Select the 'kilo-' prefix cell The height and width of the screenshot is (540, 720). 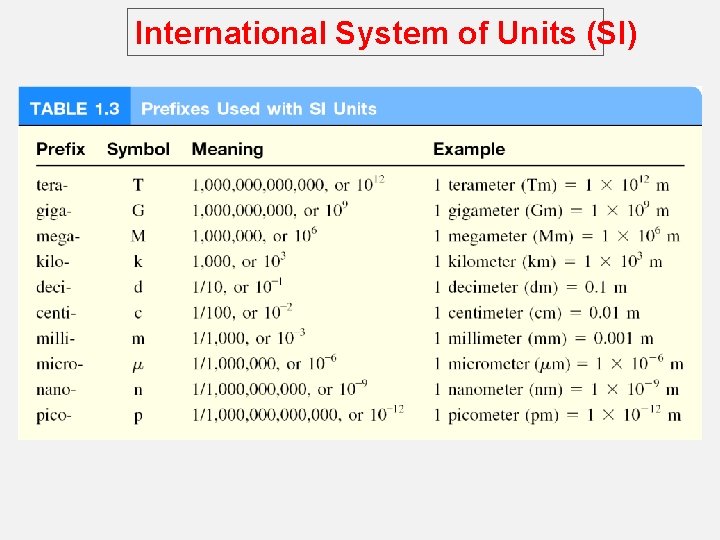tap(53, 262)
